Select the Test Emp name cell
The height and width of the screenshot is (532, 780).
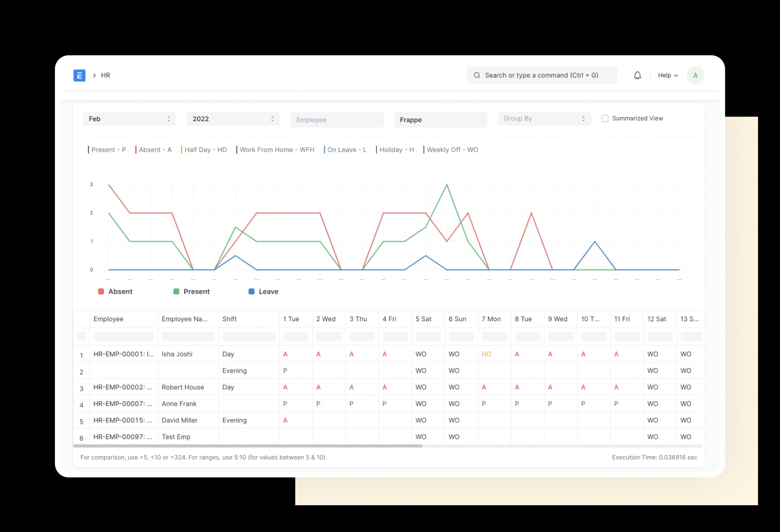point(188,437)
